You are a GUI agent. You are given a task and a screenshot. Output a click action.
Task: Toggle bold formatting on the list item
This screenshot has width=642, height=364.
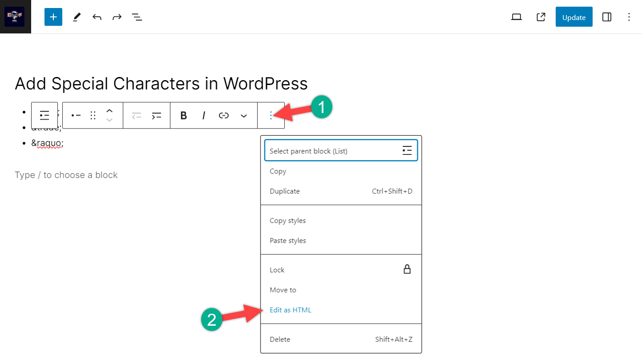(x=183, y=115)
